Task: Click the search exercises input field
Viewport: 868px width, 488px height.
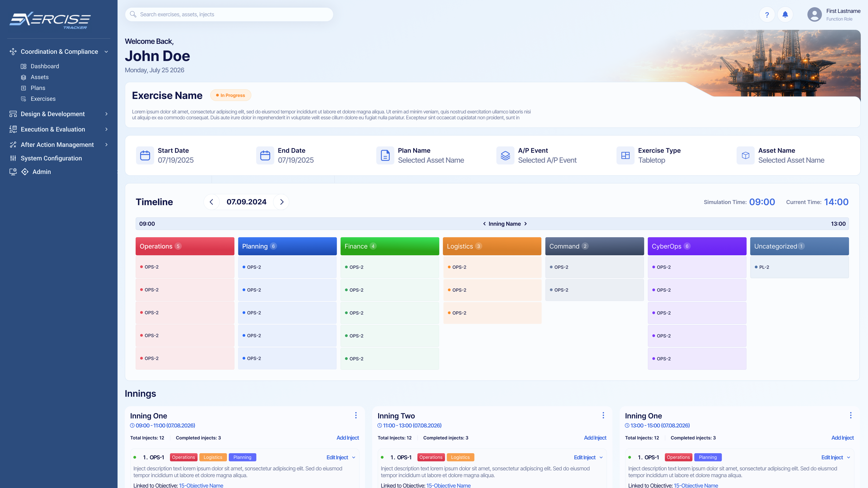Action: [229, 14]
